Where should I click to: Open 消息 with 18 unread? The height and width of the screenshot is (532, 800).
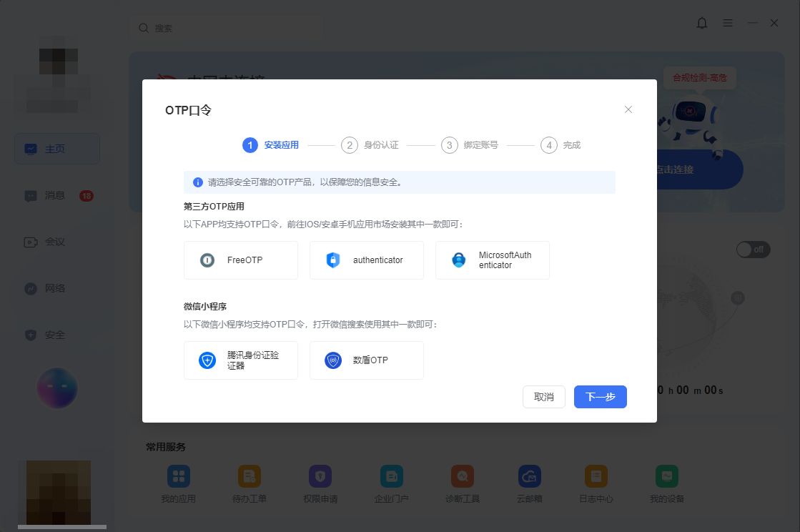point(57,196)
